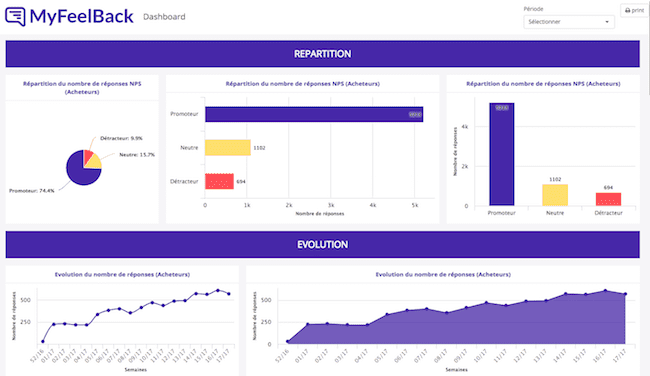Click the horizontal bar chart title
The image size is (650, 376).
pos(303,84)
